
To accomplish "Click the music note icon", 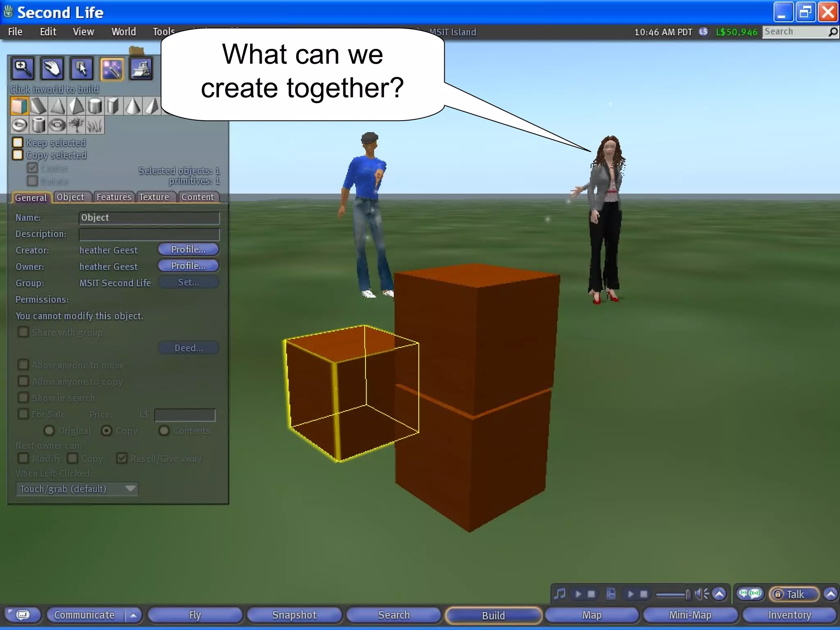I will 560,594.
